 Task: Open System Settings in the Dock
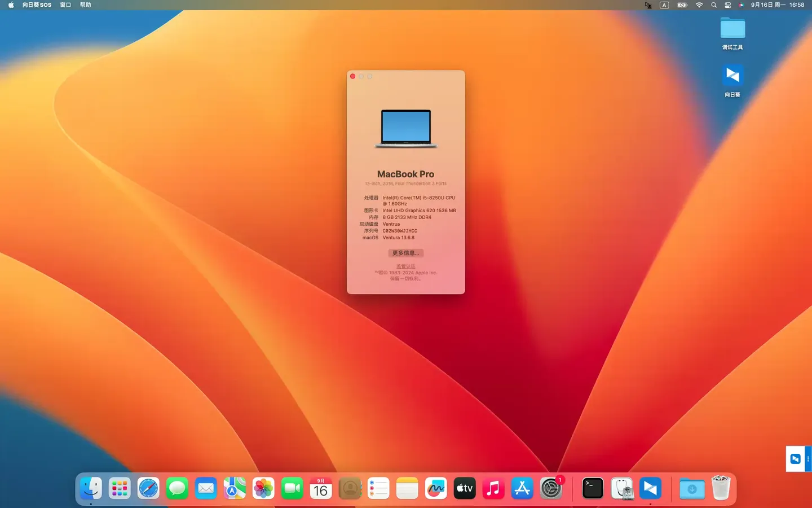click(551, 488)
